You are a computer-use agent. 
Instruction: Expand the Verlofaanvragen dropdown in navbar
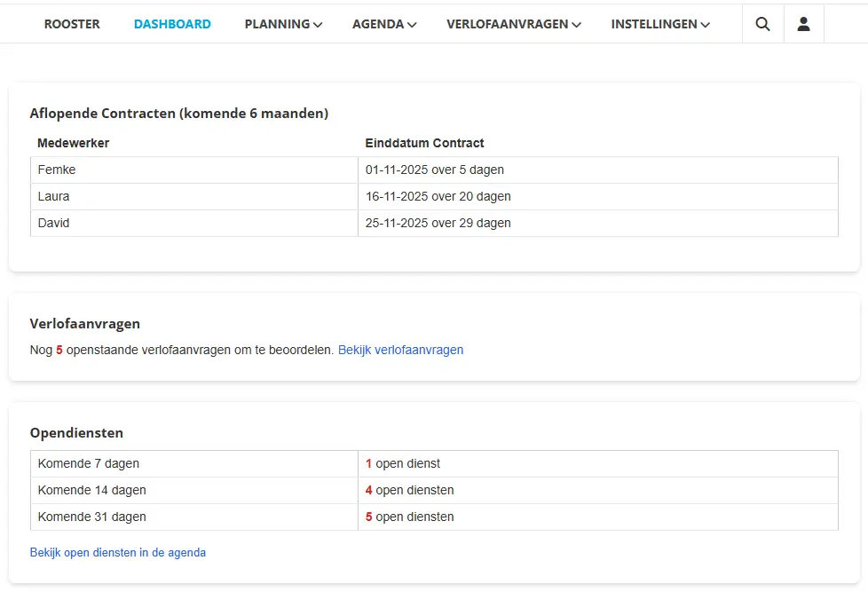click(513, 24)
